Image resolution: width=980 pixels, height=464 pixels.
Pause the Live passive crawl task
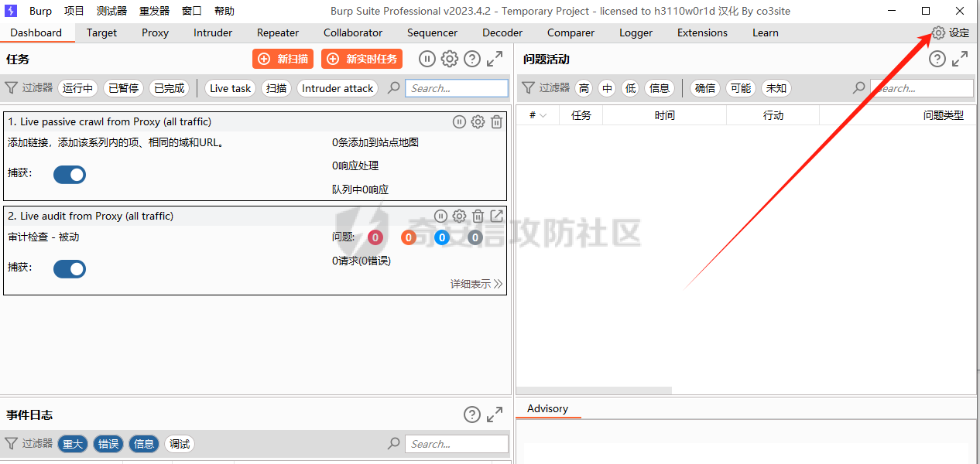point(459,121)
